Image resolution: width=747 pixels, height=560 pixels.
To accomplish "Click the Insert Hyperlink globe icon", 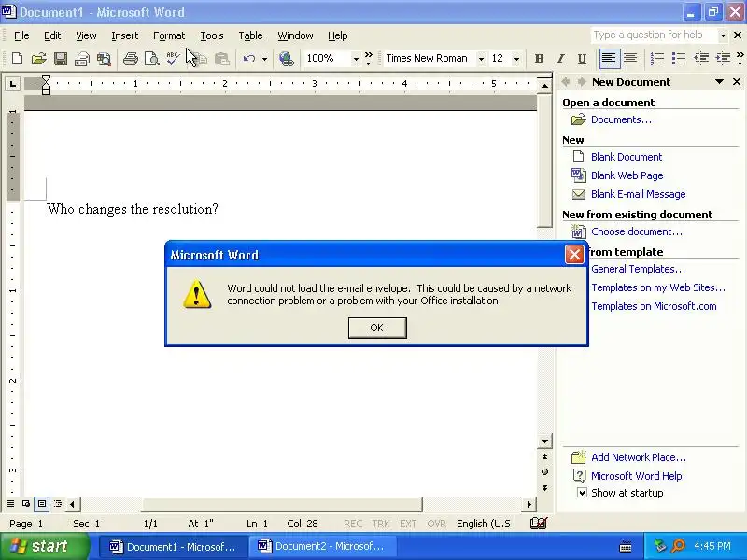I will (287, 59).
